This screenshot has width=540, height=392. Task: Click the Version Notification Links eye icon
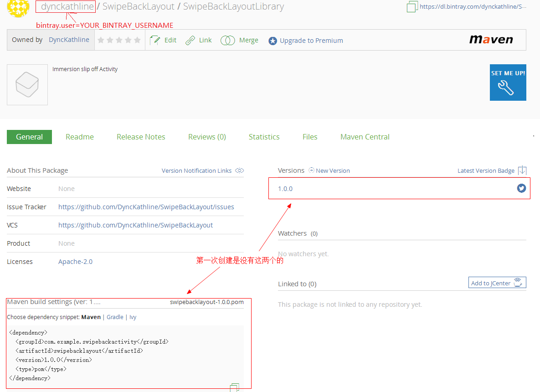(x=240, y=170)
